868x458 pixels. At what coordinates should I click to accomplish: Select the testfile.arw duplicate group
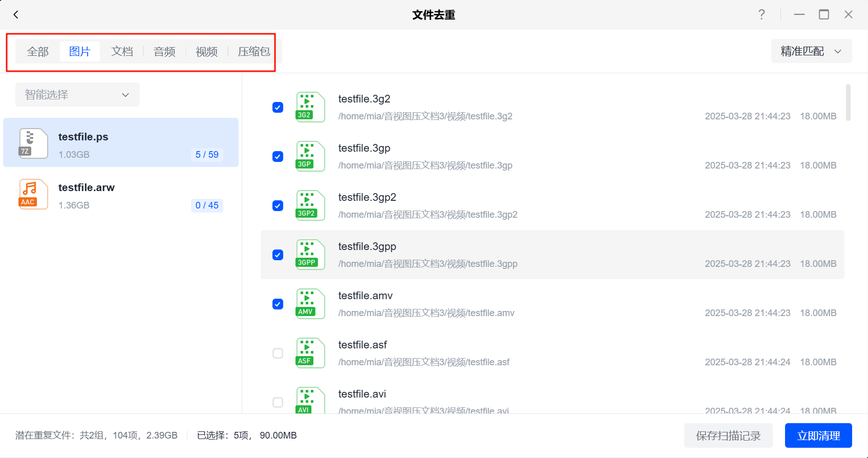pos(121,195)
